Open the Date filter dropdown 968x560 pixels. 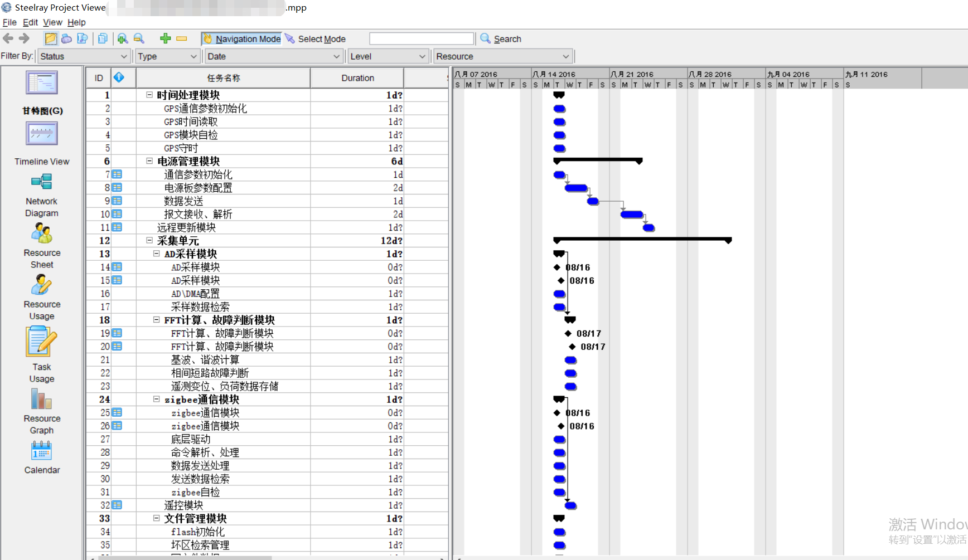tap(274, 56)
